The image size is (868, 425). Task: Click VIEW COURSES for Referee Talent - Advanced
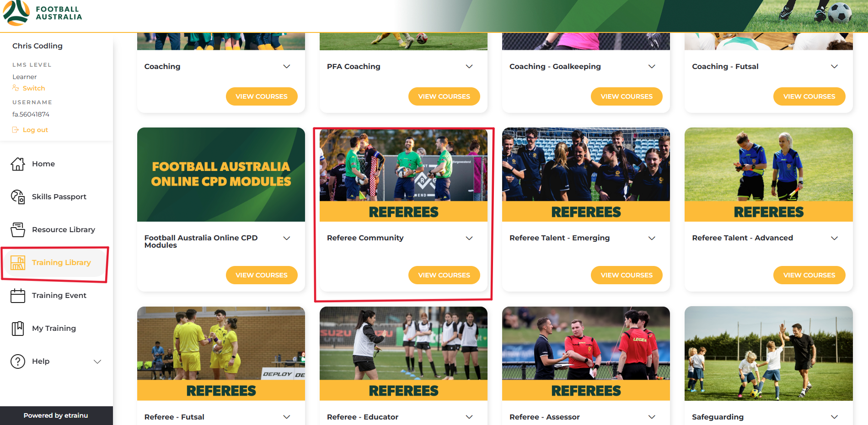point(809,275)
